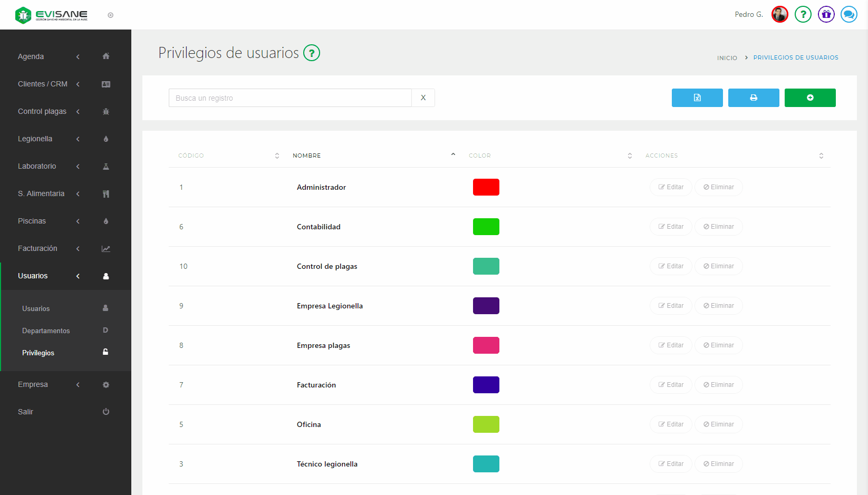Screen dimensions: 868x495
Task: Go to INICIO in the breadcrumb
Action: click(727, 57)
